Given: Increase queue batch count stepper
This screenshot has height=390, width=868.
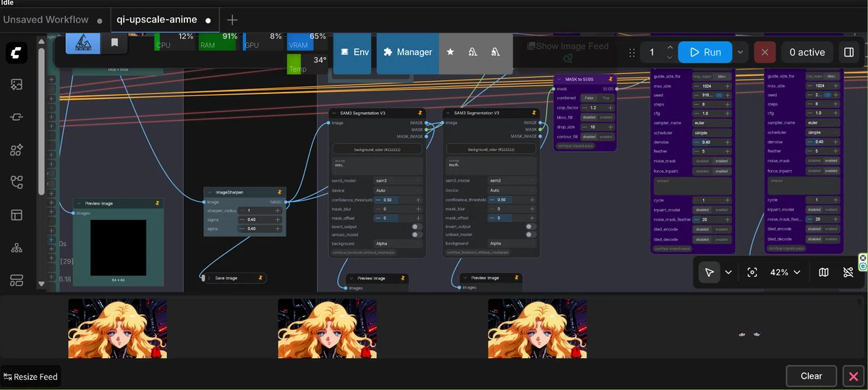Looking at the screenshot, I should tap(670, 48).
